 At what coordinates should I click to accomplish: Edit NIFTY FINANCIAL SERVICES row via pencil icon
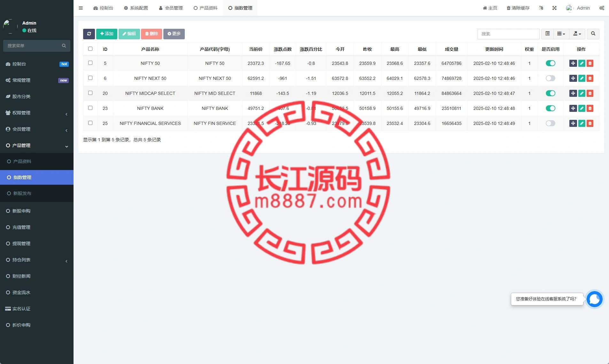[582, 123]
